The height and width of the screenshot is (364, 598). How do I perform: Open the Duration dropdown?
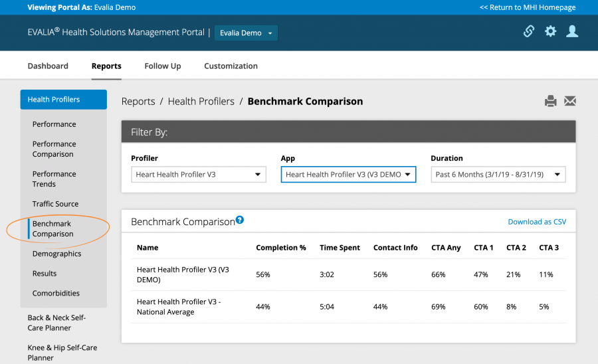498,175
